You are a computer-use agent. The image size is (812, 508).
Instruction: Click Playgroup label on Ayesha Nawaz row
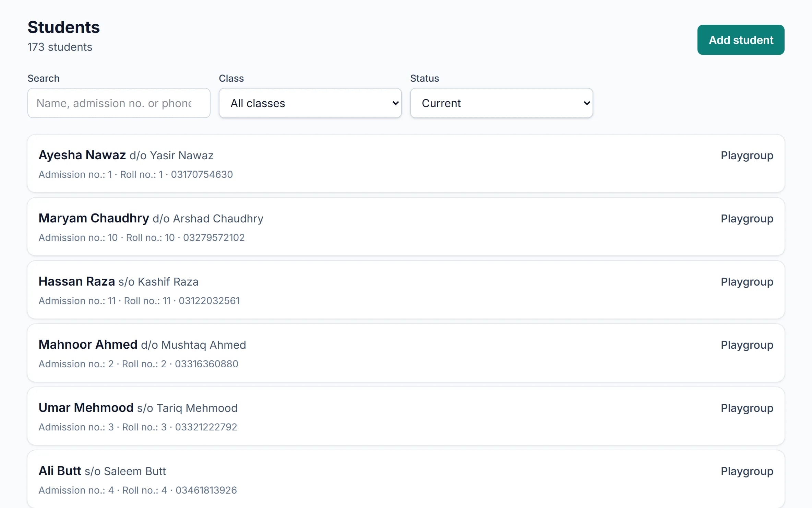747,156
